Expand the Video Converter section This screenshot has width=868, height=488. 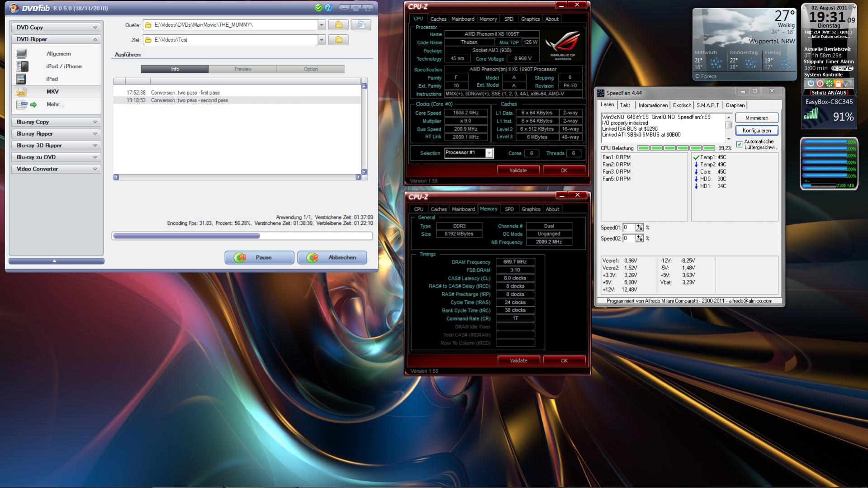pos(56,169)
